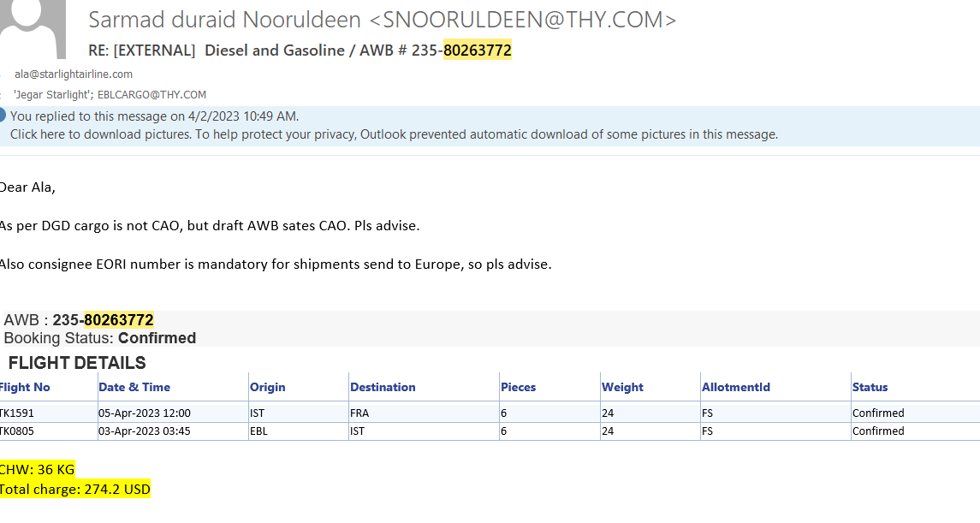Click the highlighted CHW: 36 KG text
This screenshot has height=523, width=980.
click(x=37, y=469)
